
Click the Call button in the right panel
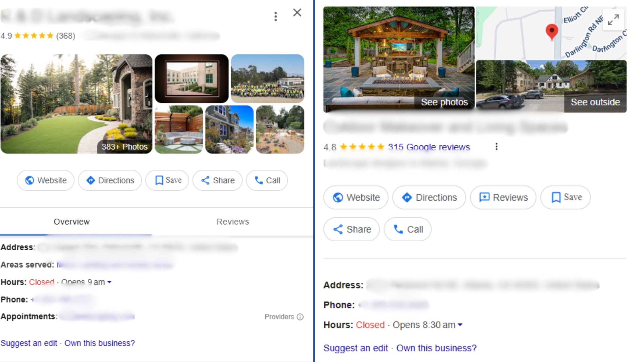407,229
